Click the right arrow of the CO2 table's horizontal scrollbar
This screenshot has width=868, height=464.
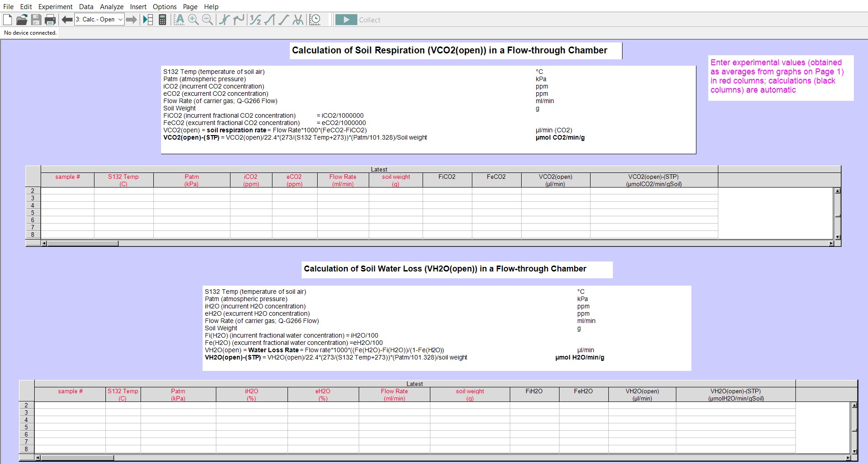coord(831,244)
